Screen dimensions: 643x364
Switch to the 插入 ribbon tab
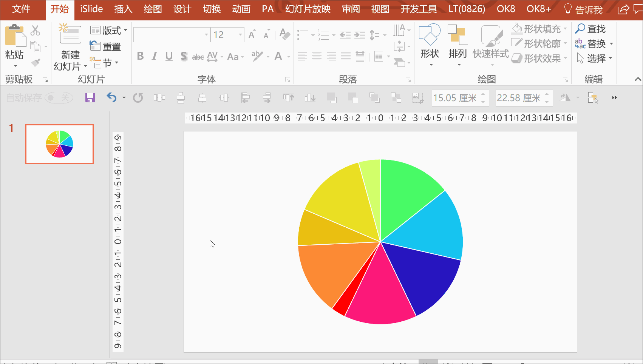coord(124,9)
